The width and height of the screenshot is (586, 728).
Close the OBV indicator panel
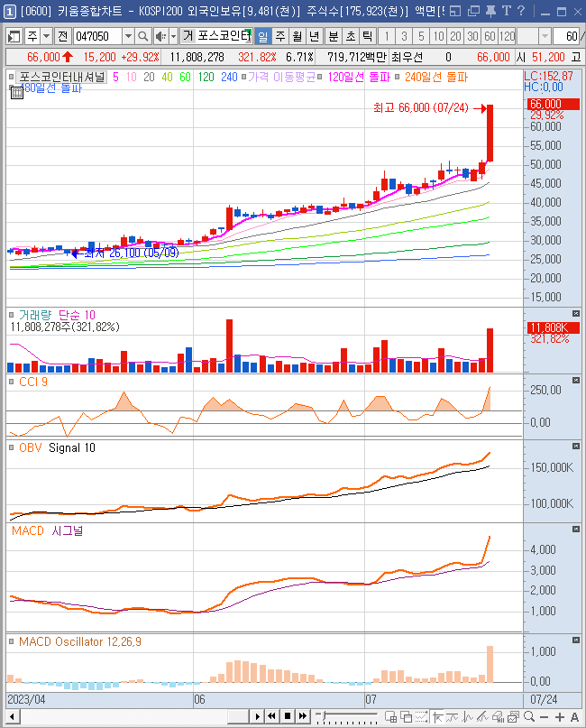(576, 447)
